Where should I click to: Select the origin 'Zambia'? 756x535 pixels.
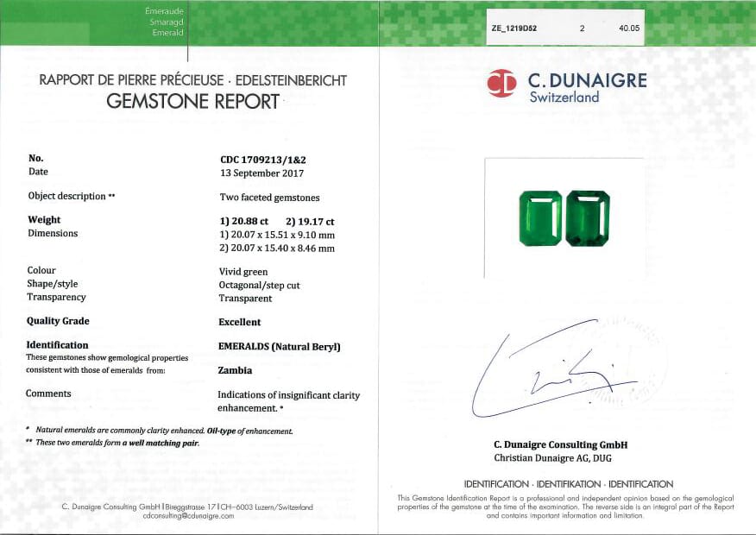click(235, 370)
